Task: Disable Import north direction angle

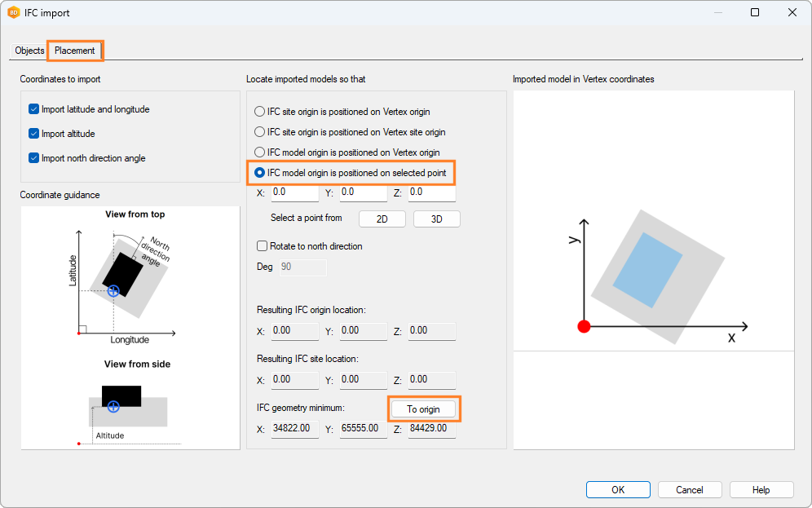Action: (x=34, y=158)
